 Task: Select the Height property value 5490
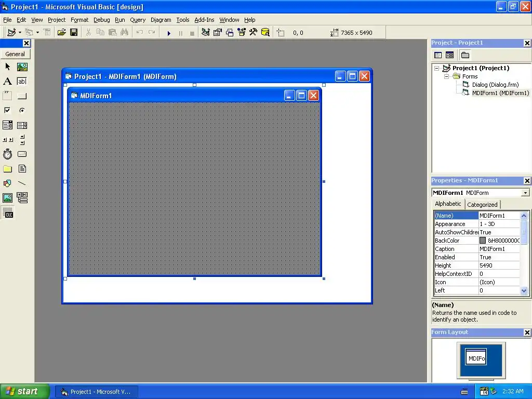[x=499, y=265]
